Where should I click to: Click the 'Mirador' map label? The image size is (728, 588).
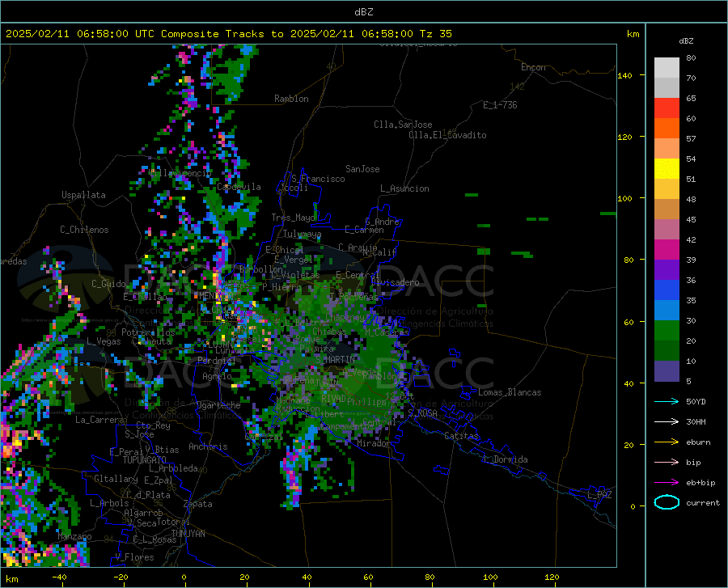coord(373,443)
